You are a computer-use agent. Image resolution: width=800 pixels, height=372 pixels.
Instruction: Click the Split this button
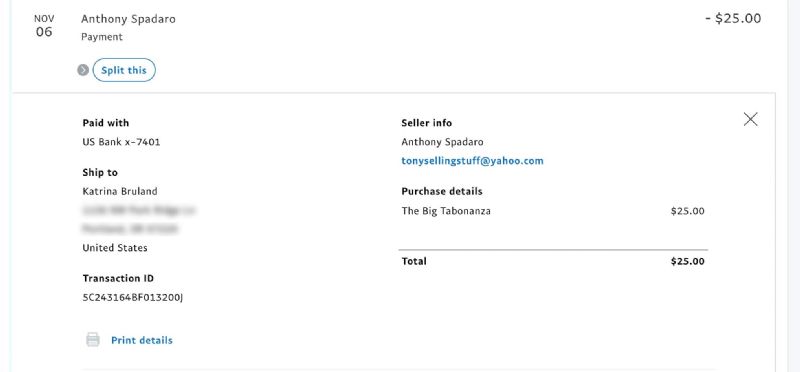click(124, 70)
